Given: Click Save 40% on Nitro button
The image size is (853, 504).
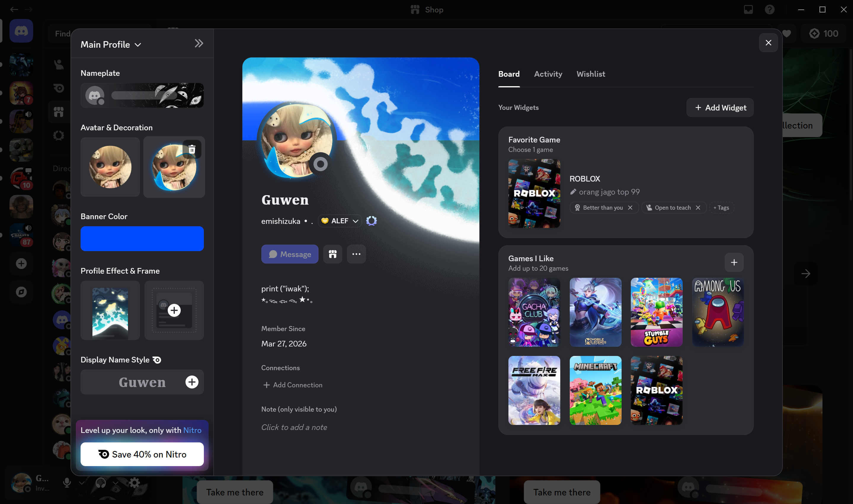Looking at the screenshot, I should (142, 455).
